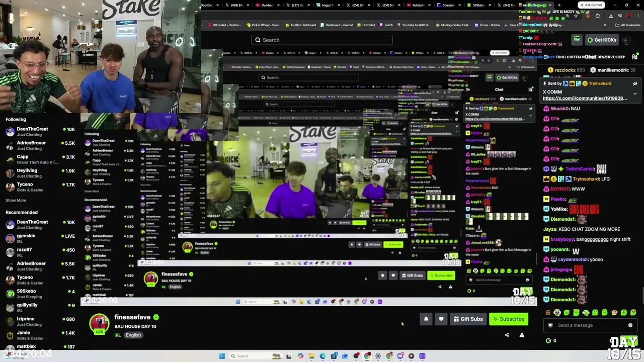Open Capp channel in Following
Screen dimensions: 644x362
pyautogui.click(x=40, y=159)
